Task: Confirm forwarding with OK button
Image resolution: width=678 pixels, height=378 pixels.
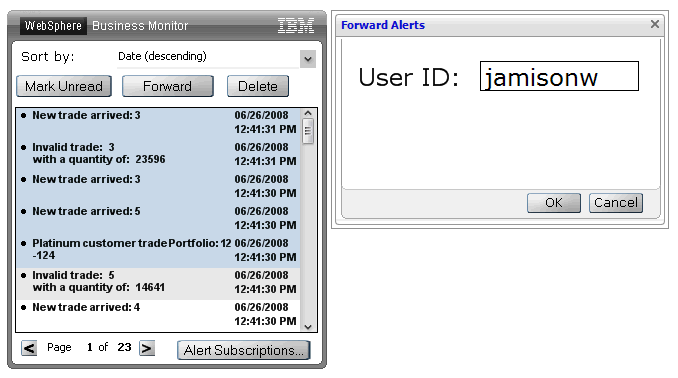Action: tap(553, 203)
